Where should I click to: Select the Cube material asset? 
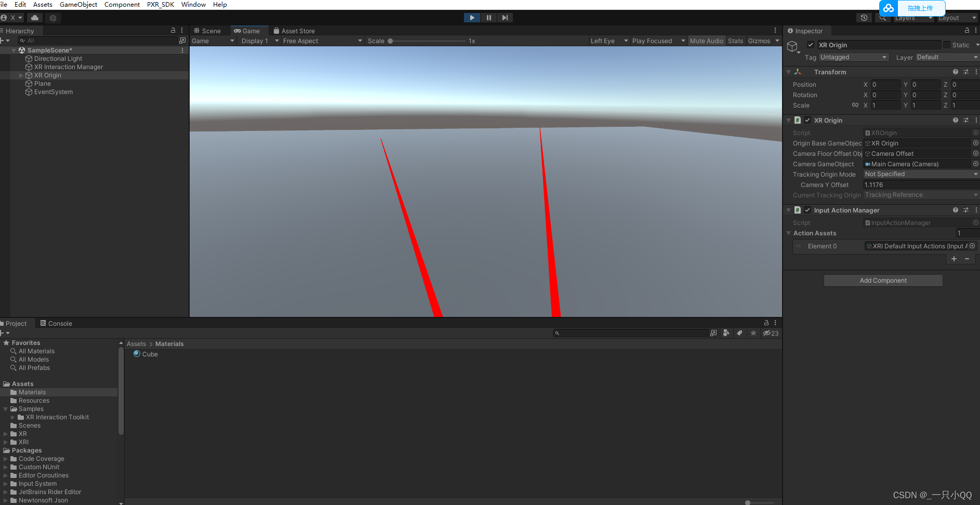pos(145,354)
